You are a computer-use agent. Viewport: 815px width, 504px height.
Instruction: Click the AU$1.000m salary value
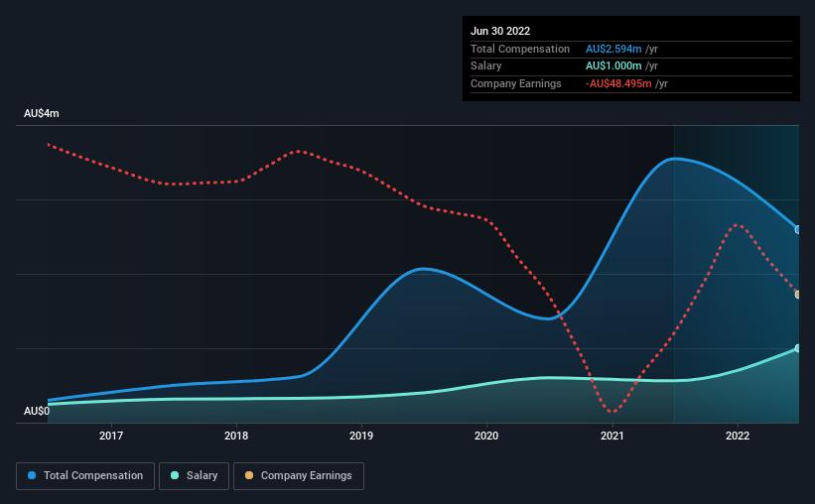pyautogui.click(x=613, y=66)
